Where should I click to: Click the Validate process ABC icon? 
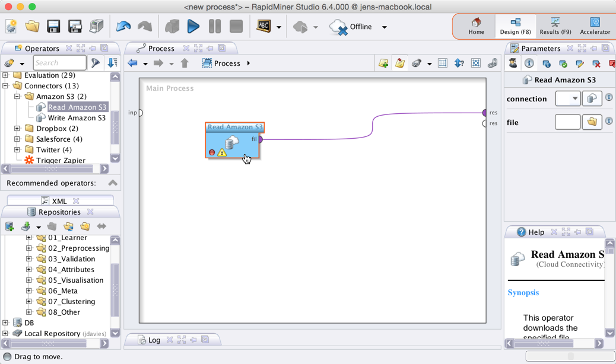pyautogui.click(x=263, y=27)
